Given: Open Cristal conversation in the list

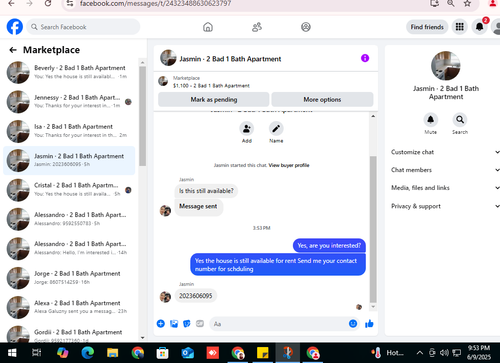Looking at the screenshot, I should [69, 190].
